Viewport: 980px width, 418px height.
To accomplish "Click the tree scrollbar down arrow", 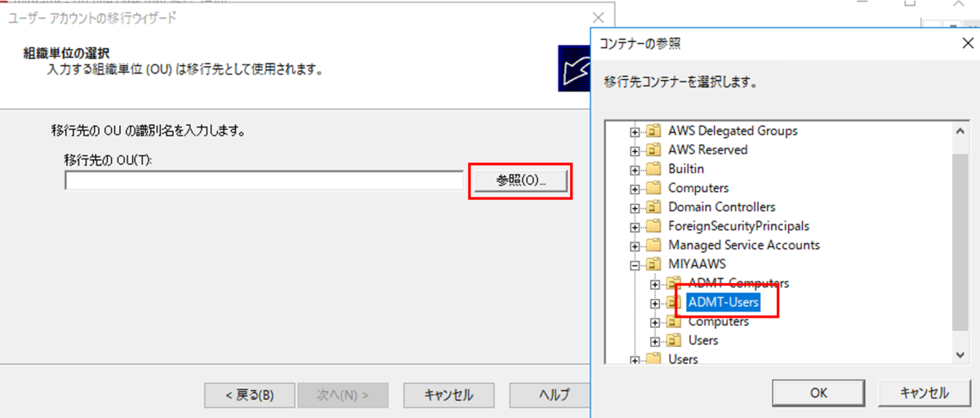I will (x=960, y=354).
